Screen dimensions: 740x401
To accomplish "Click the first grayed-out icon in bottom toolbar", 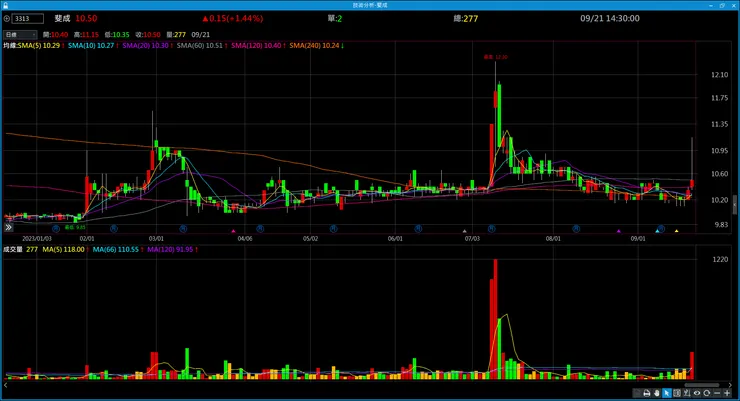I will [x=637, y=393].
